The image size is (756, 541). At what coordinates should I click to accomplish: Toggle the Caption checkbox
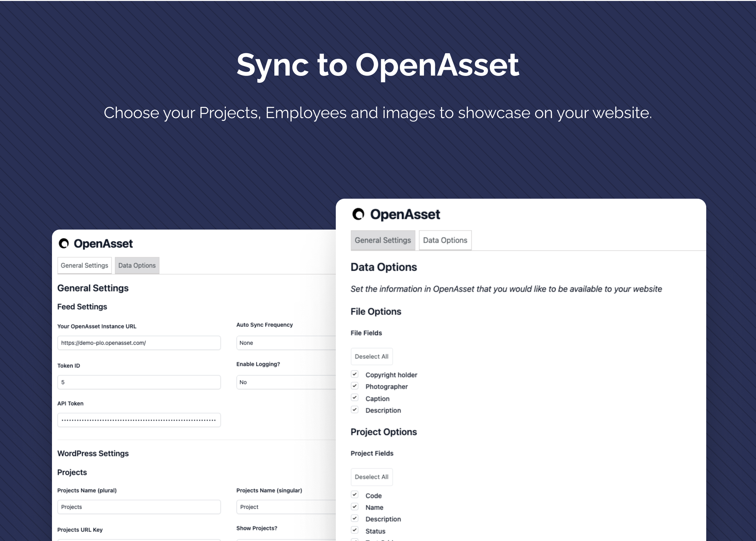(x=354, y=398)
